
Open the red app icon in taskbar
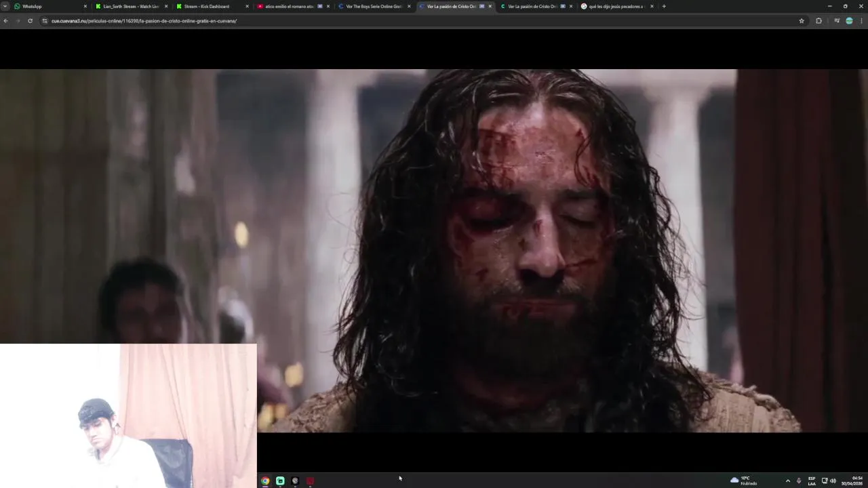310,481
